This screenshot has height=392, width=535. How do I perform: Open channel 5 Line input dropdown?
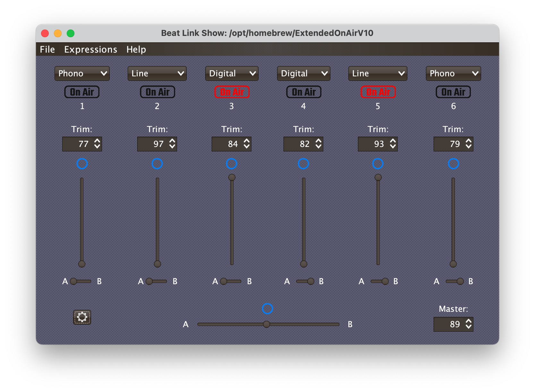[378, 73]
